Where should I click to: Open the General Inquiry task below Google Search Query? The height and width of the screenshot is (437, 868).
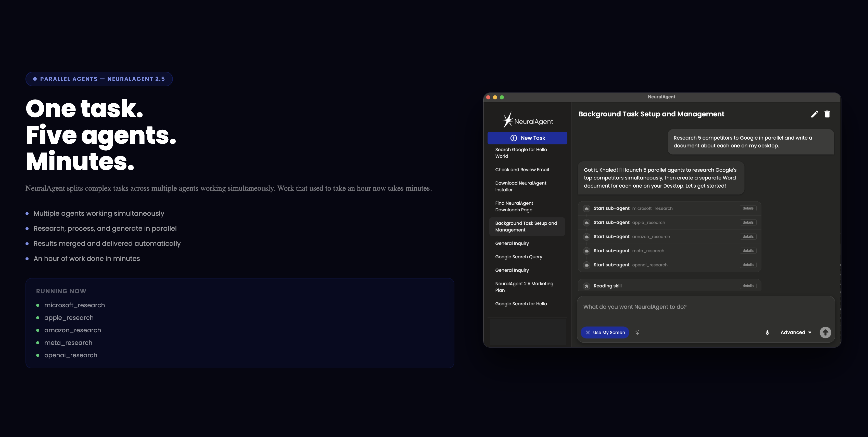527,270
